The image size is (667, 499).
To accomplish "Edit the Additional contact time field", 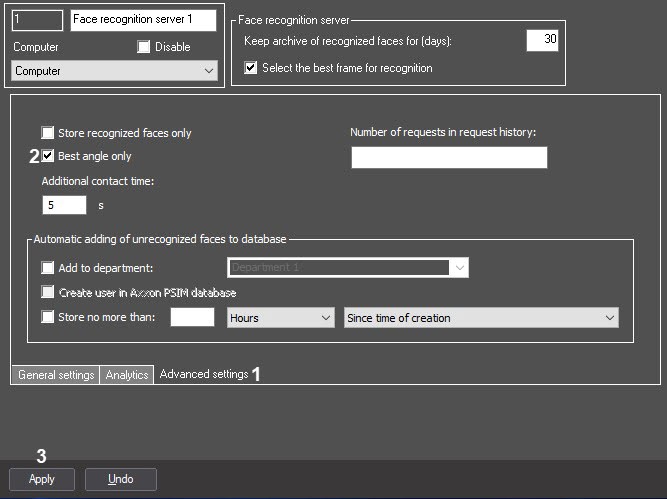I will click(x=64, y=205).
